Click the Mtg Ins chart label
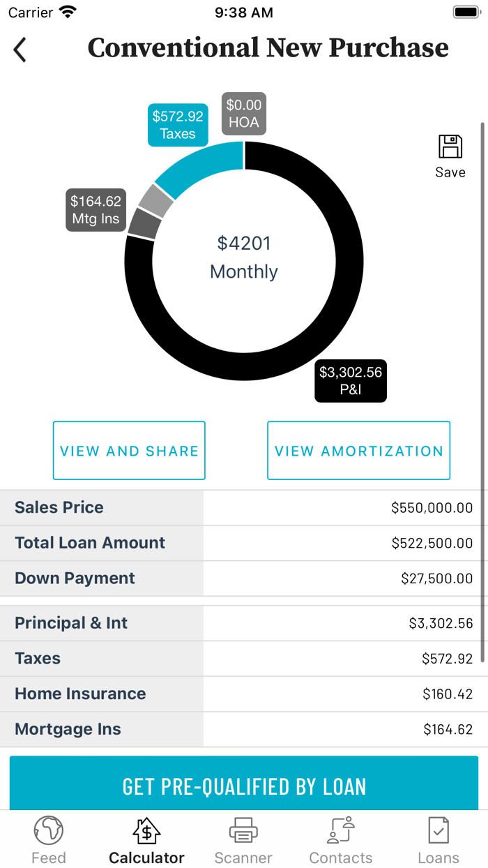488x868 pixels. [x=96, y=209]
